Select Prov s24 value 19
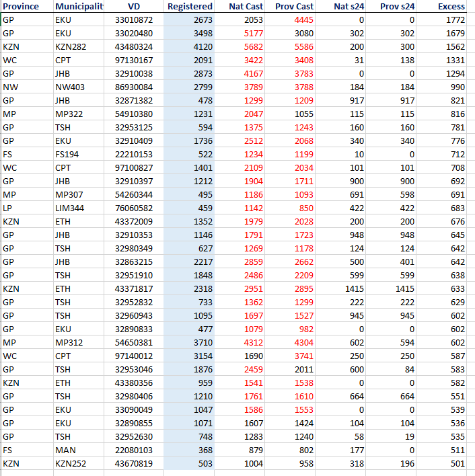 click(x=410, y=437)
